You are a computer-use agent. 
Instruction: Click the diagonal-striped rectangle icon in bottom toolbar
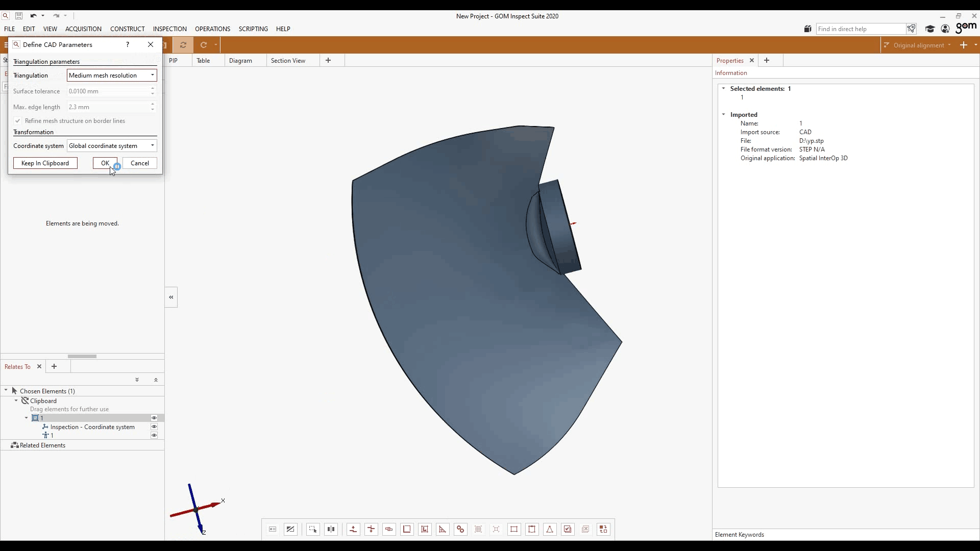pos(290,530)
